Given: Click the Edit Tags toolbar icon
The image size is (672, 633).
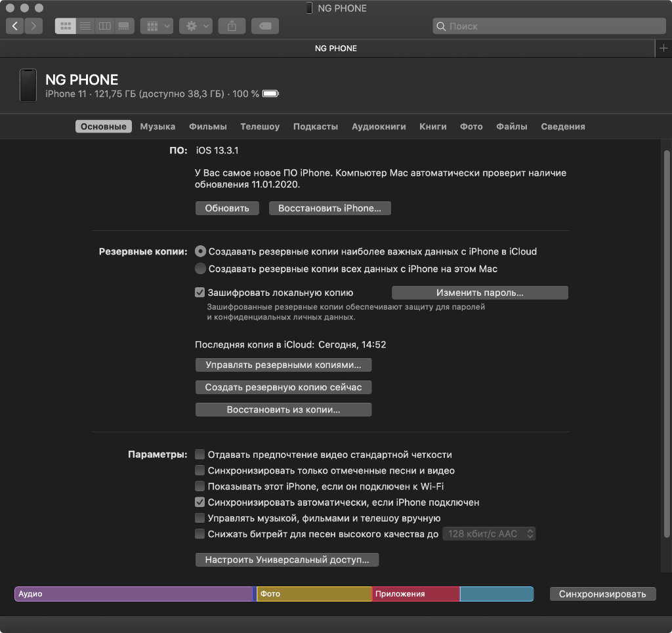Looking at the screenshot, I should tap(265, 26).
